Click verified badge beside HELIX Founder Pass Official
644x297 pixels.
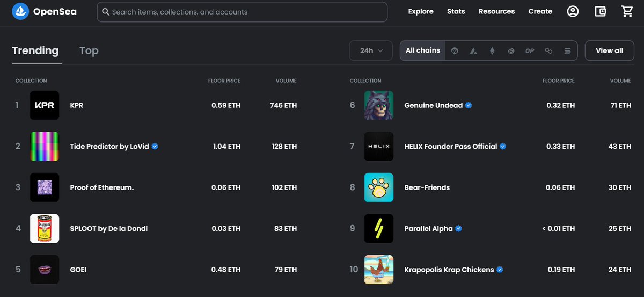pyautogui.click(x=503, y=146)
